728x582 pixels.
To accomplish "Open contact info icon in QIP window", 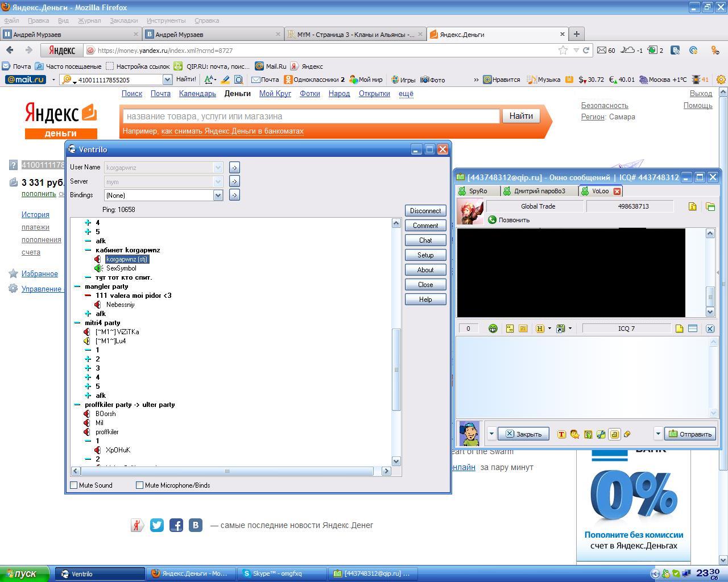I will click(x=692, y=206).
